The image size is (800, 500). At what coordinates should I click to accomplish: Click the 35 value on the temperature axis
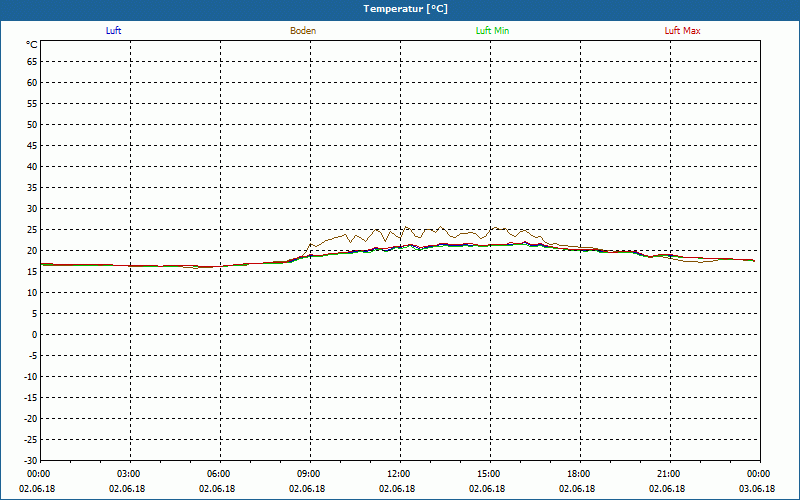tap(32, 188)
